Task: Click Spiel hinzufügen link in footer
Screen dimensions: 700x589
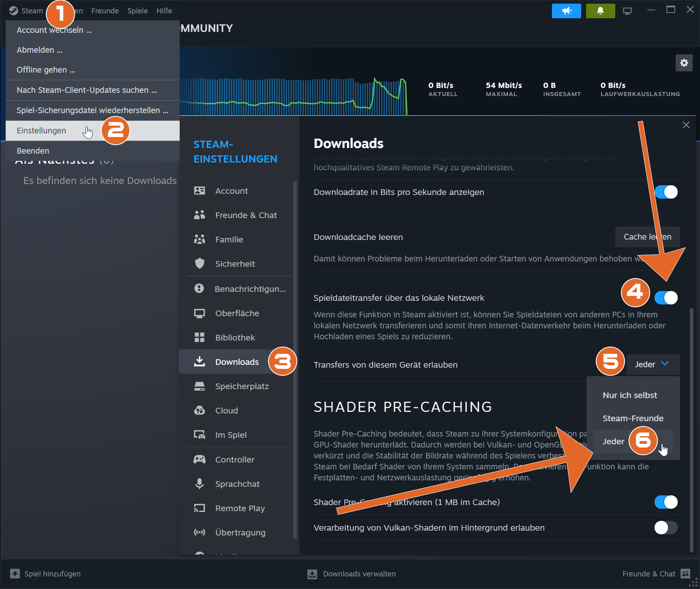Action: [x=52, y=574]
